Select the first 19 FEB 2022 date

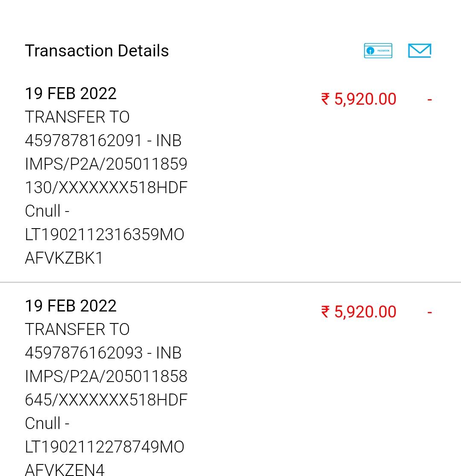click(71, 94)
